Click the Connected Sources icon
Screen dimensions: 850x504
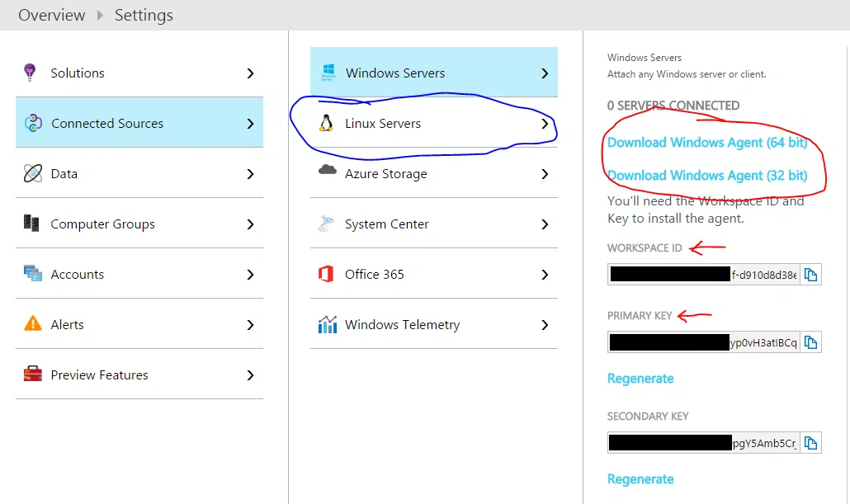(x=33, y=123)
